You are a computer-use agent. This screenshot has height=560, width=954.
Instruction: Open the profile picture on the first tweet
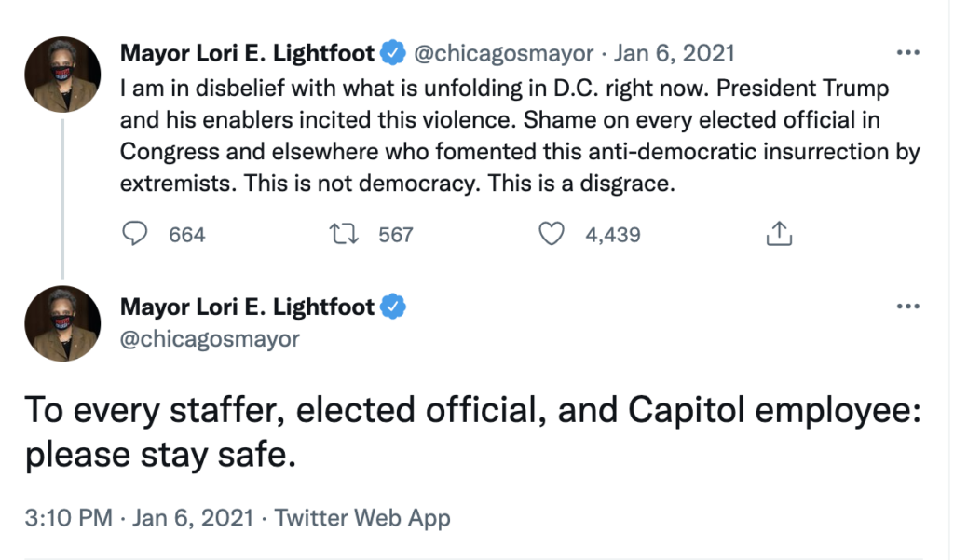click(62, 75)
